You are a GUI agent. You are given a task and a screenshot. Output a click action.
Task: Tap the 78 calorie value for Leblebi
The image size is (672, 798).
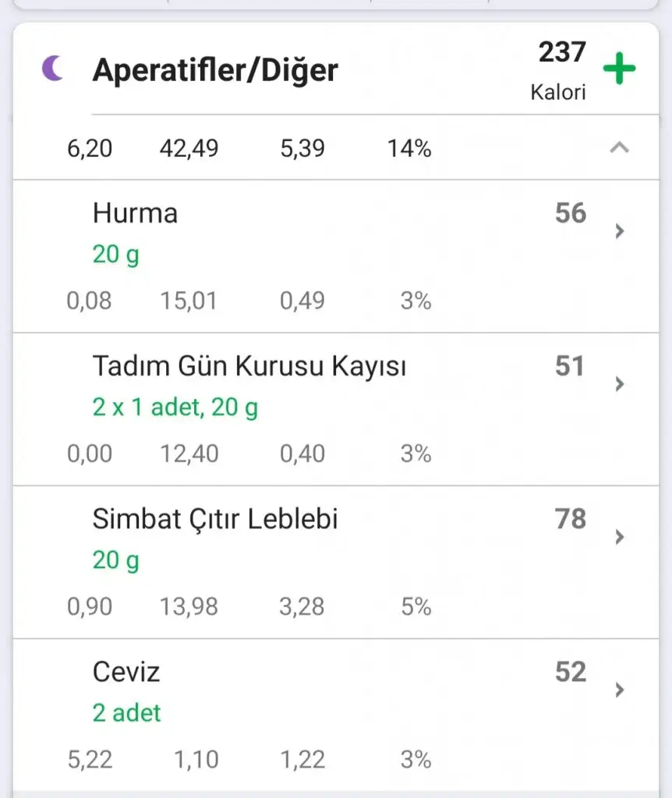click(570, 519)
